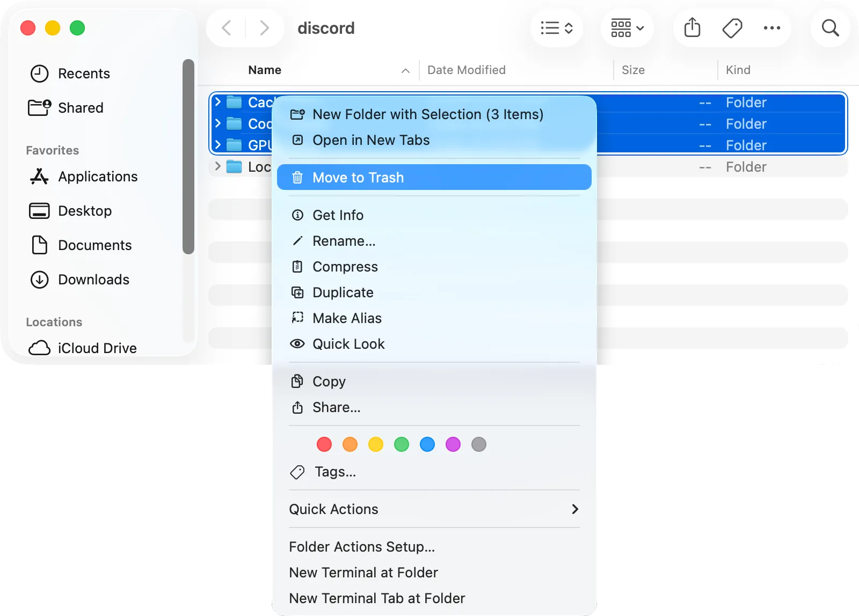Choose Open in New Tabs
Viewport: 859px width, 616px height.
pos(434,140)
